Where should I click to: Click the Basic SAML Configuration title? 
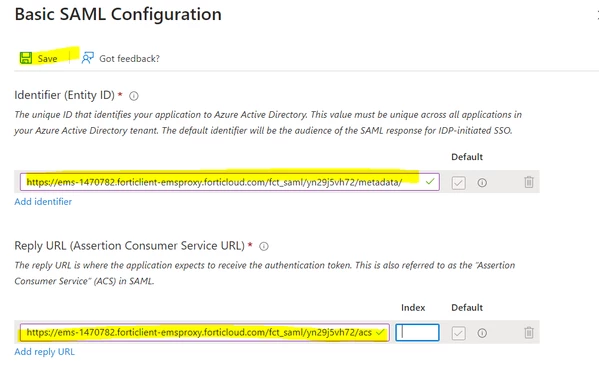(x=118, y=15)
